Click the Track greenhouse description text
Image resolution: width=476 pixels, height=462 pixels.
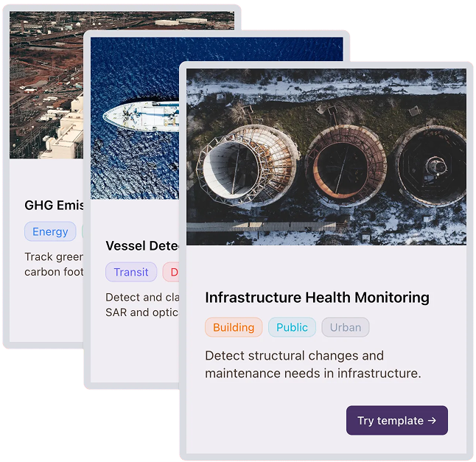click(54, 264)
